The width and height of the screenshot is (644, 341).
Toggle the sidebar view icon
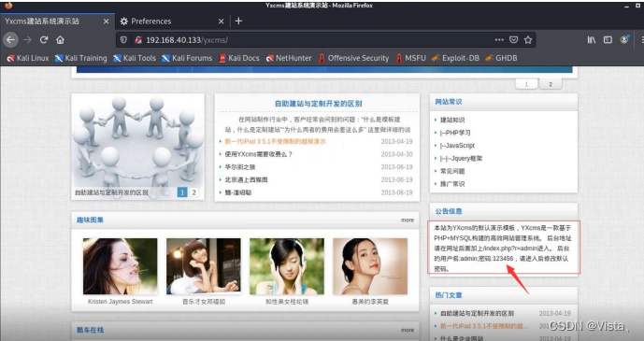tap(608, 40)
